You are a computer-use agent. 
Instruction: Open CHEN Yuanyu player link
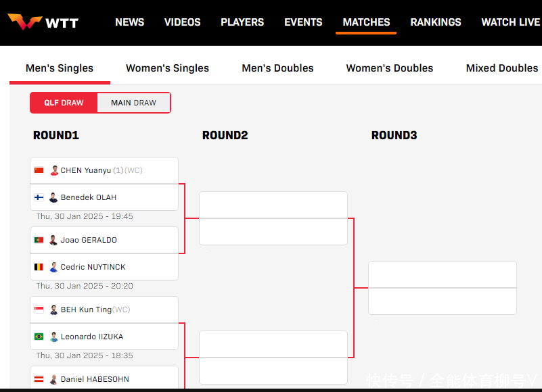[85, 170]
